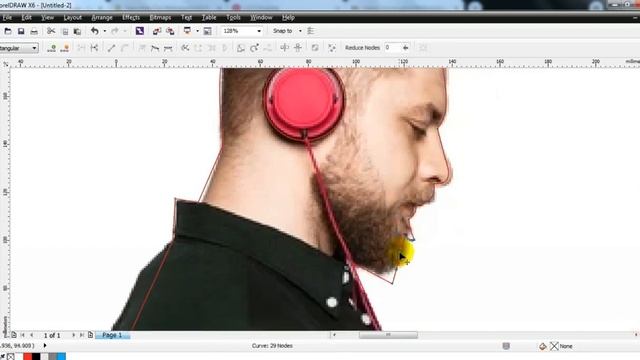Viewport: 640px width, 360px height.
Task: Pick the black color swatch
Action: point(36,357)
